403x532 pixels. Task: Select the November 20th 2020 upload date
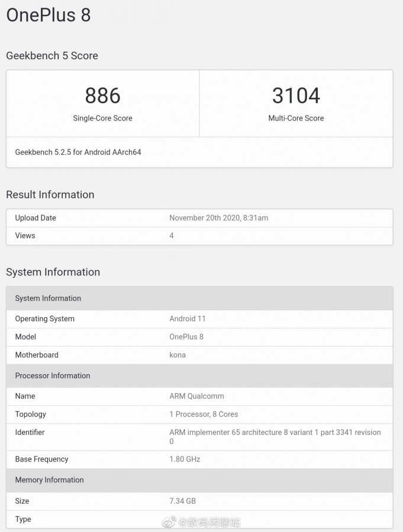pos(218,218)
